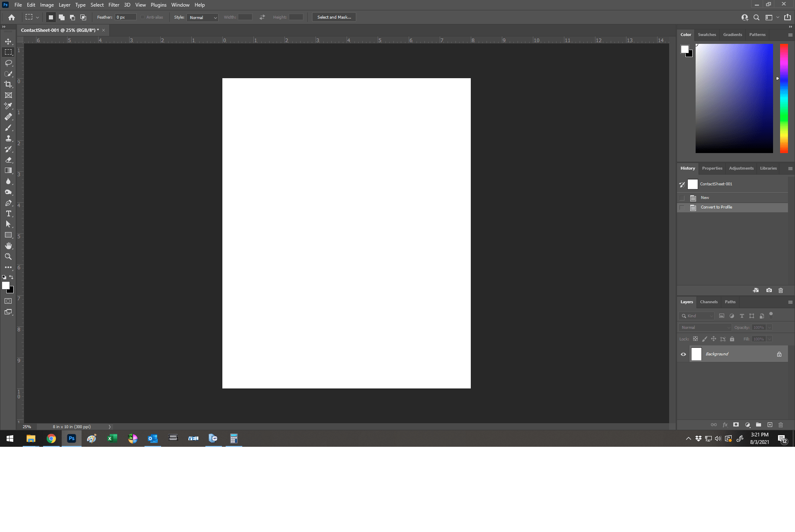Click the Eraser tool
Viewport: 795px width, 532px height.
tap(8, 160)
